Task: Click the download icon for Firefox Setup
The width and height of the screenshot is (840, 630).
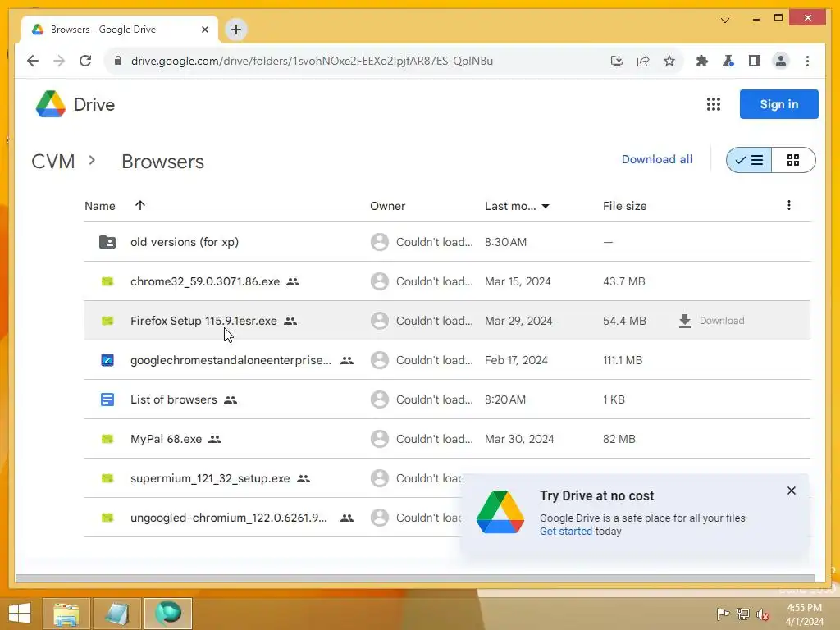Action: [x=685, y=321]
